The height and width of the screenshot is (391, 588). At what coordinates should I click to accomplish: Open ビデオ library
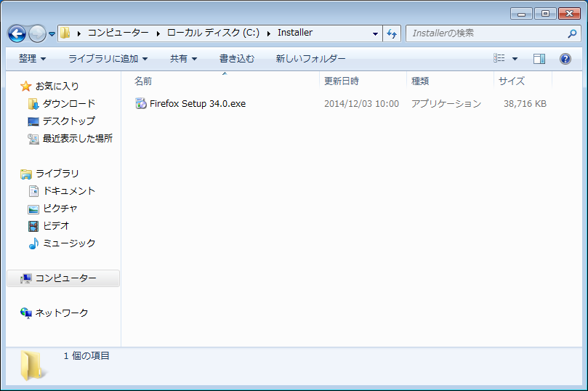pyautogui.click(x=56, y=226)
